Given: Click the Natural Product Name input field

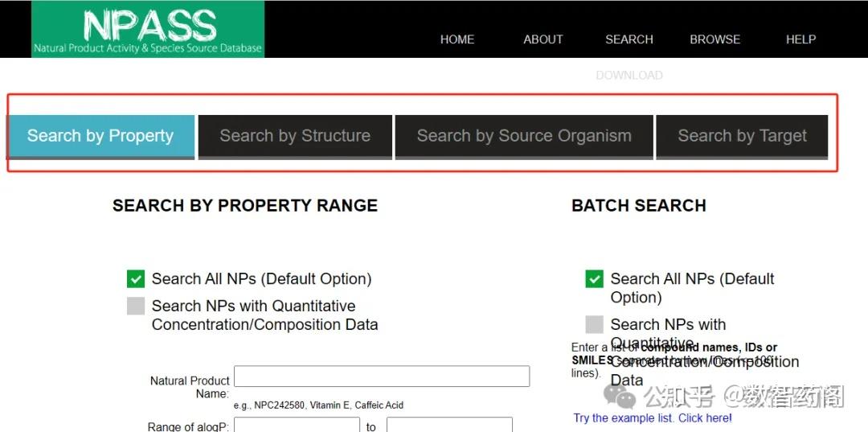Looking at the screenshot, I should [381, 376].
